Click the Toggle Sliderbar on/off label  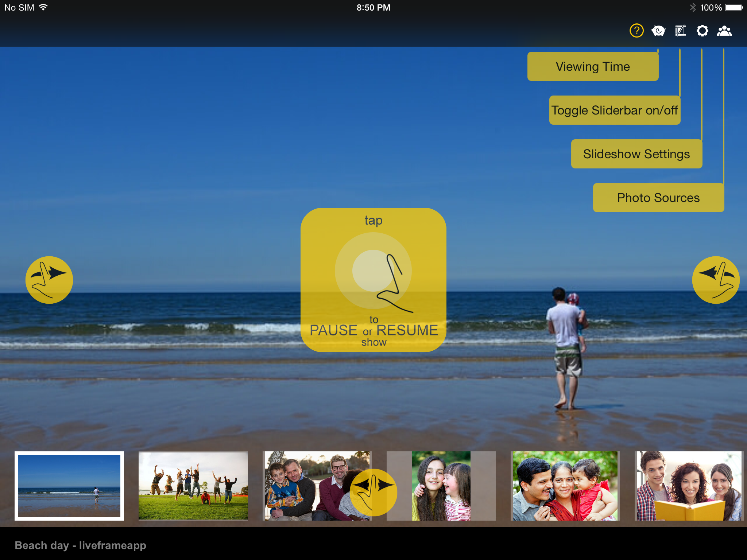615,110
